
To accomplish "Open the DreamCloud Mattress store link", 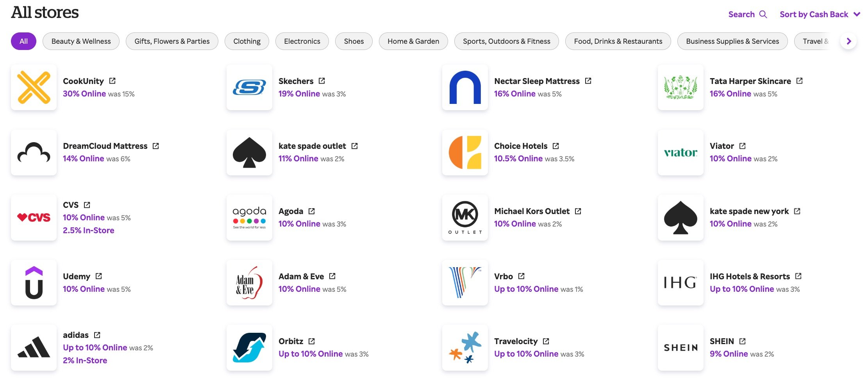I will (105, 146).
